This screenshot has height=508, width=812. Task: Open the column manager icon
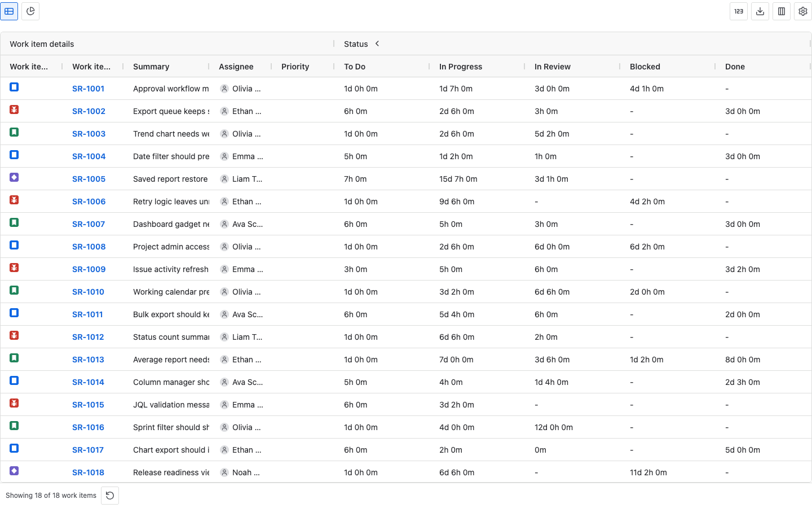pos(782,11)
